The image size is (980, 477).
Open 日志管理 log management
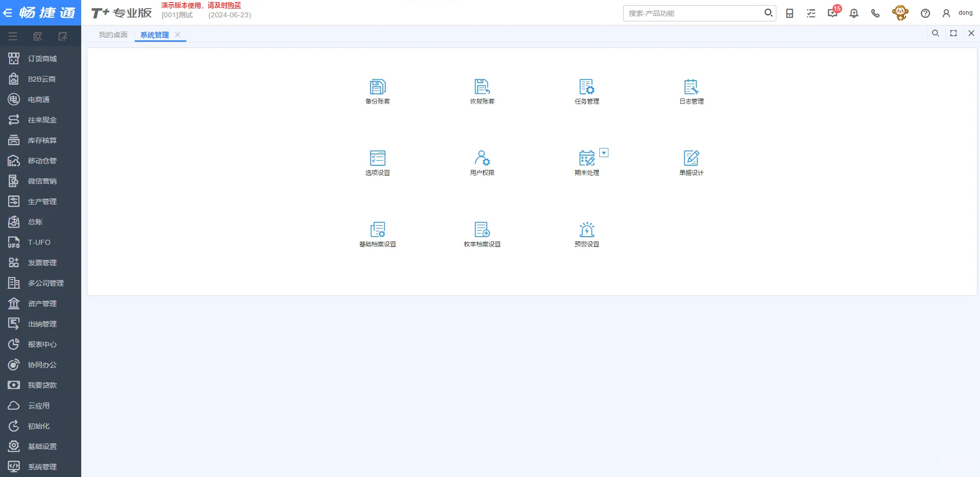pos(692,92)
